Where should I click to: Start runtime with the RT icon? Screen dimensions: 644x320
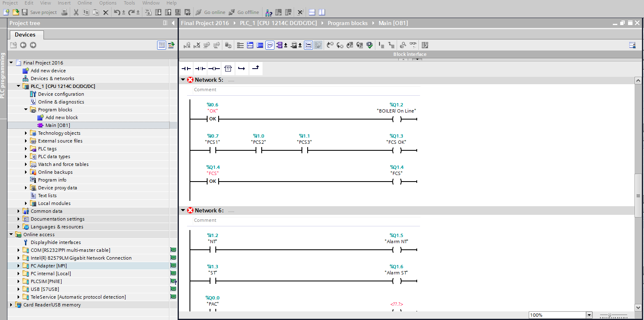(187, 12)
